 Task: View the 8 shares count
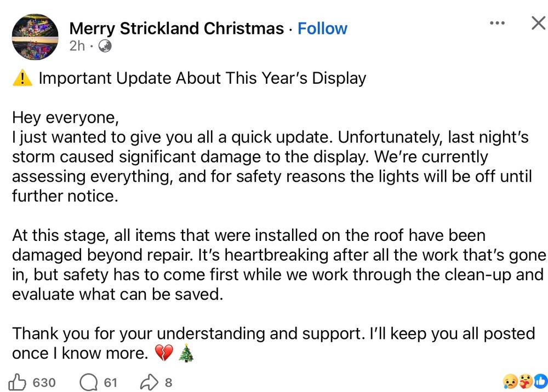pyautogui.click(x=169, y=382)
